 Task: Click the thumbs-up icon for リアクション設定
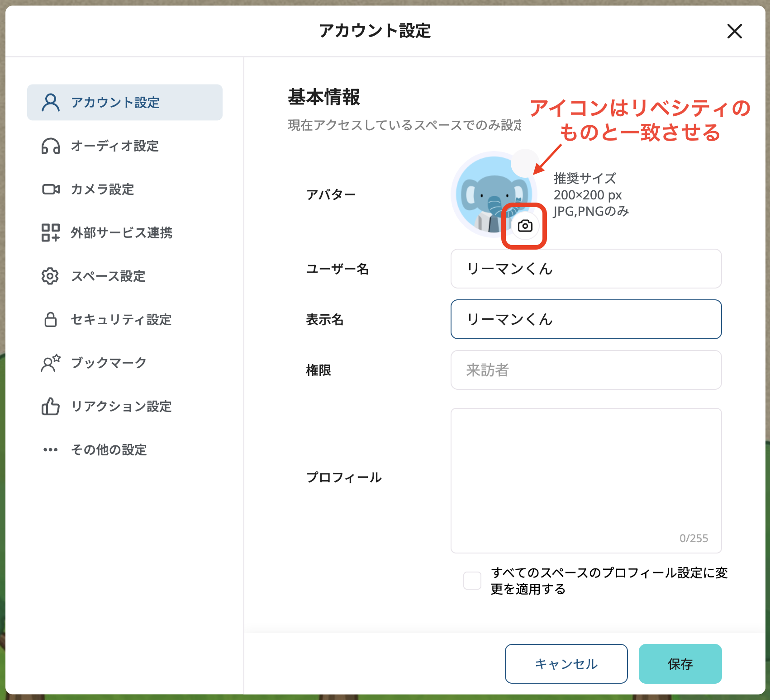[50, 407]
